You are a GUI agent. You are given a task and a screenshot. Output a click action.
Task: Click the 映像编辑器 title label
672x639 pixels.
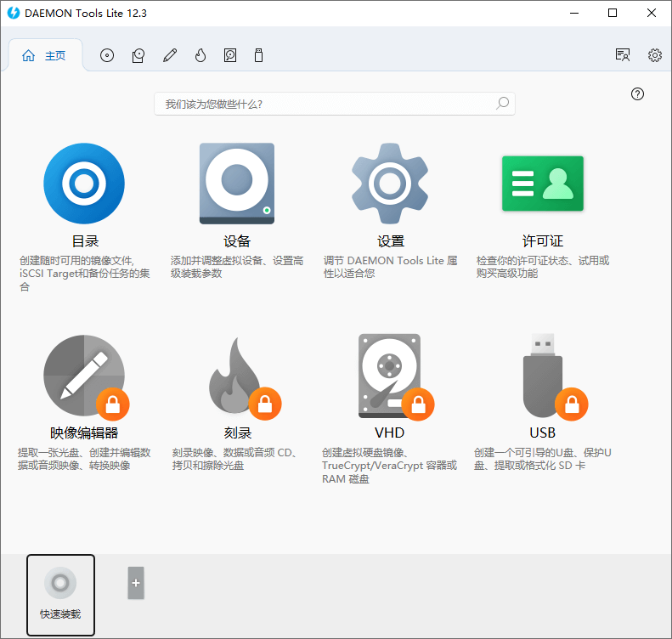click(x=84, y=433)
